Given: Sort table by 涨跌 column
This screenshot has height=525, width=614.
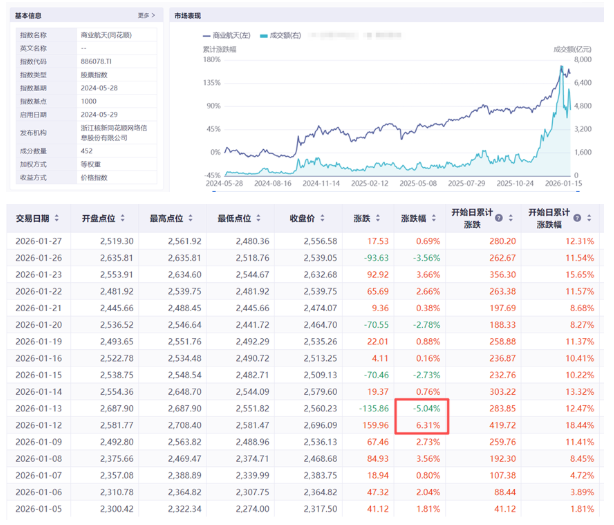Looking at the screenshot, I should 378,218.
